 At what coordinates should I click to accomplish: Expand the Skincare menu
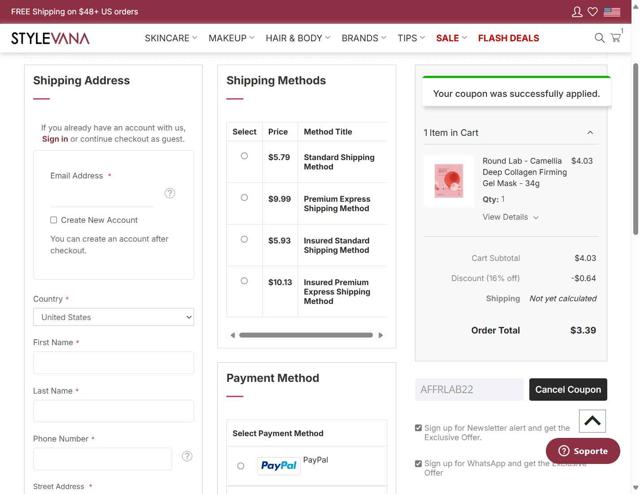pyautogui.click(x=171, y=38)
